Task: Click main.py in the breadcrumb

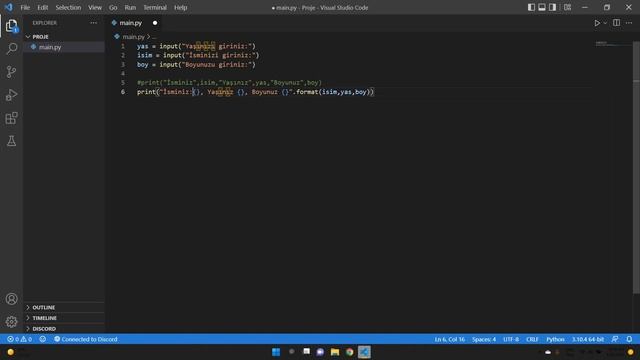Action: point(133,37)
